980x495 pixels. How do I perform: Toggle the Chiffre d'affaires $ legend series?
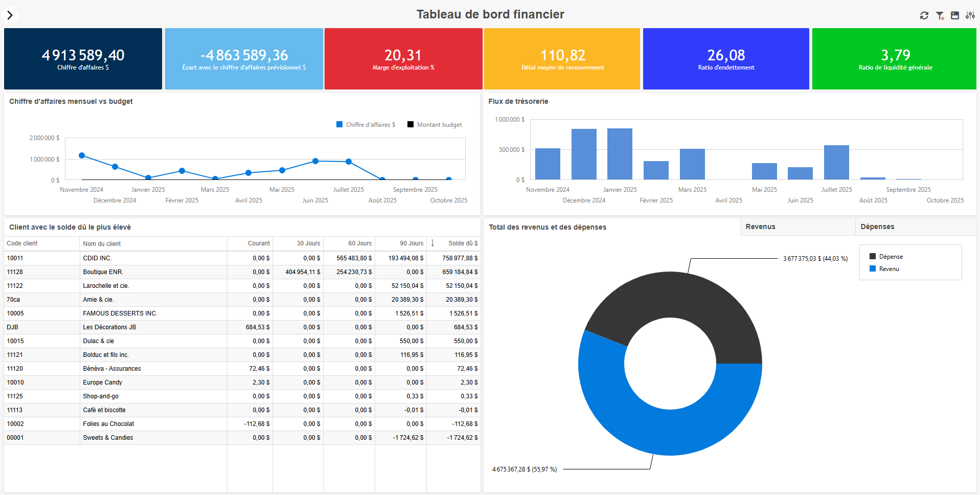[366, 125]
